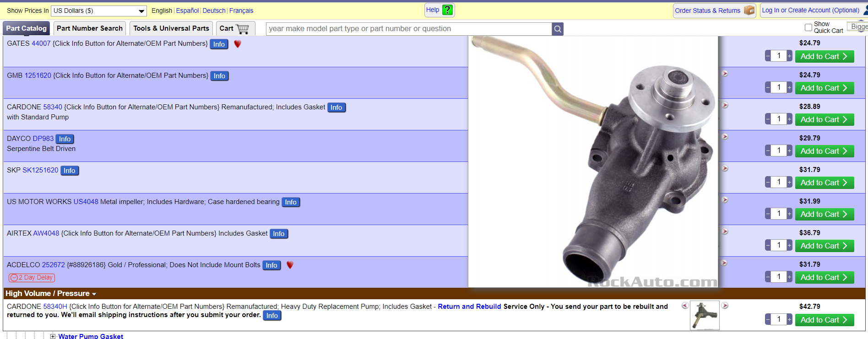Decrease quantity for GMB 1251620
This screenshot has height=339, width=868.
768,87
